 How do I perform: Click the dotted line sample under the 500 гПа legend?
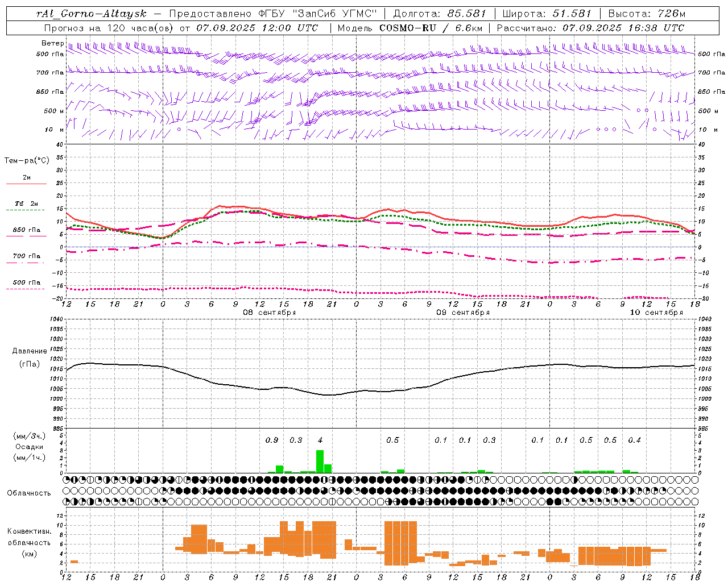tap(26, 289)
